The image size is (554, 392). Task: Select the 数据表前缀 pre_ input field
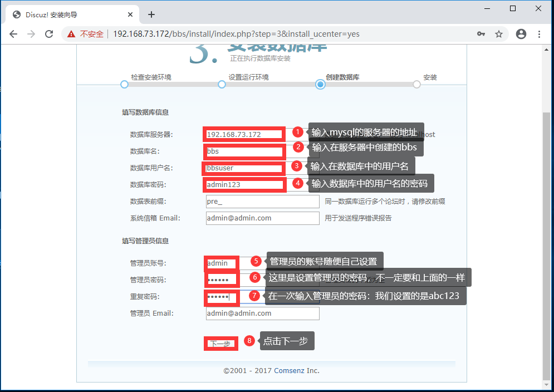(x=262, y=201)
